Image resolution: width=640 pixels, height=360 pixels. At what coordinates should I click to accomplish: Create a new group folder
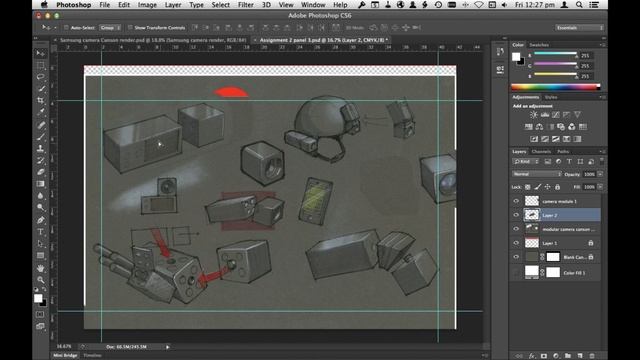point(568,356)
